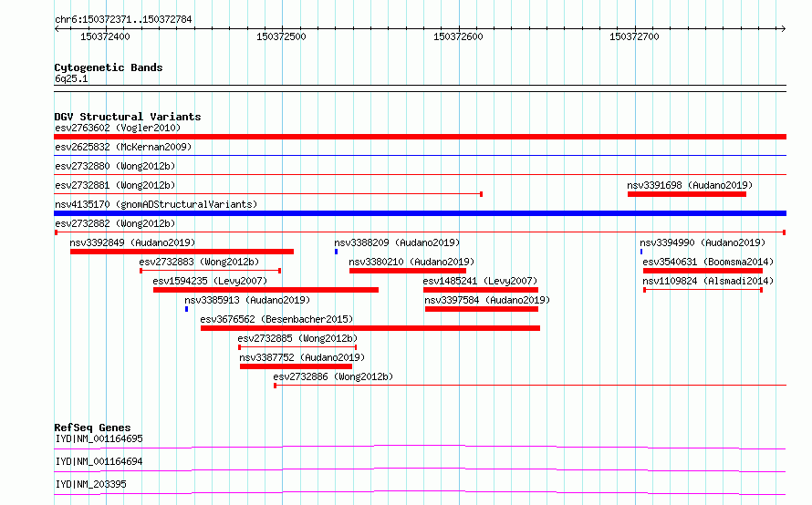The image size is (812, 505).
Task: Click the thick blue nsv4135170 bar
Action: click(420, 213)
